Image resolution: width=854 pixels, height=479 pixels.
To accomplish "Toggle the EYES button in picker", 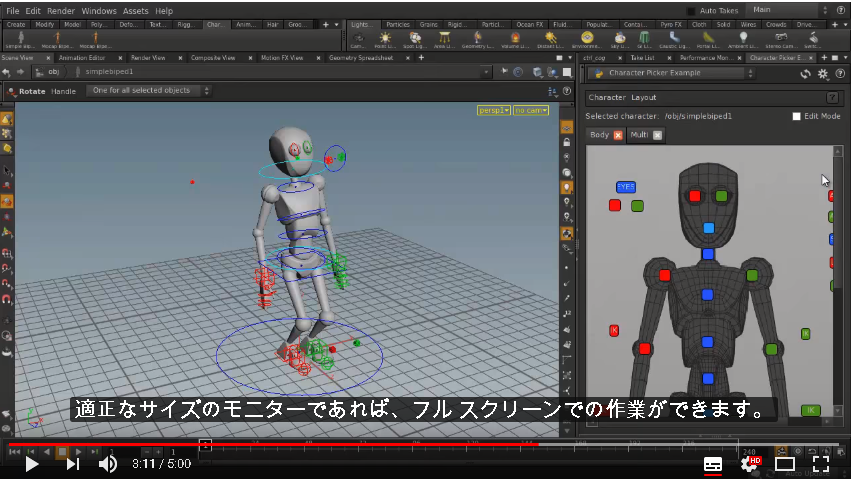I will coord(626,187).
